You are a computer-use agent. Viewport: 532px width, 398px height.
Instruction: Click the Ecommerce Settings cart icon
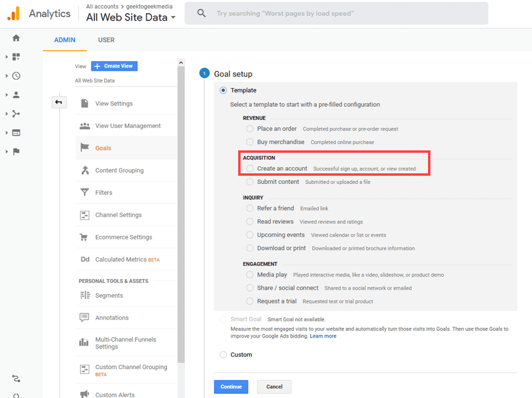(x=85, y=237)
